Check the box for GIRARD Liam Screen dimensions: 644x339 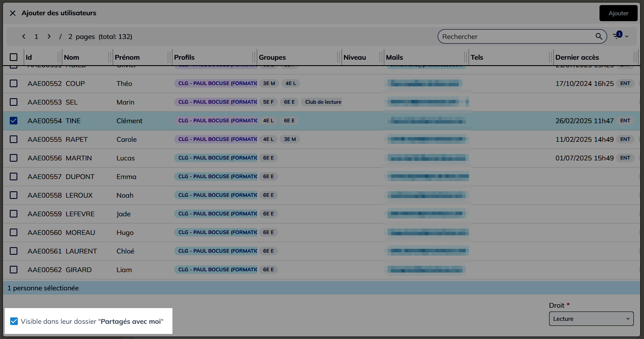click(x=14, y=270)
